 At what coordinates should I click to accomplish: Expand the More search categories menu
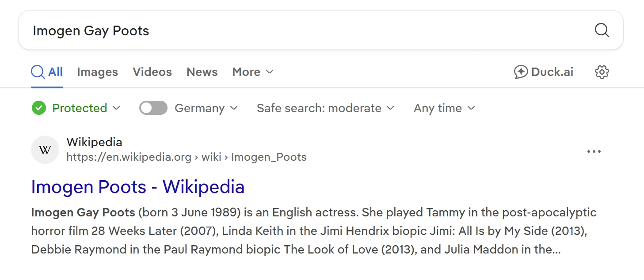click(253, 72)
